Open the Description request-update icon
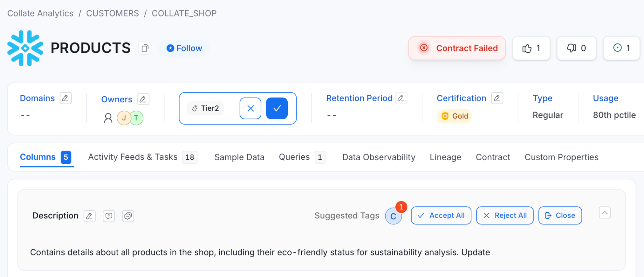This screenshot has height=277, width=644. [109, 216]
